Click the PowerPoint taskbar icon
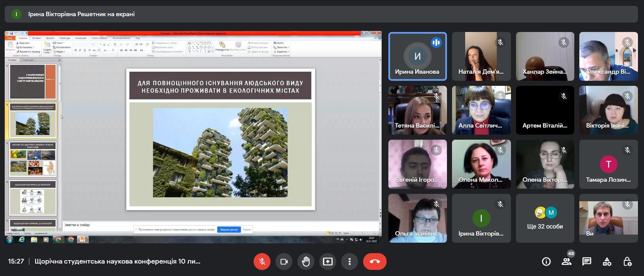 83,239
